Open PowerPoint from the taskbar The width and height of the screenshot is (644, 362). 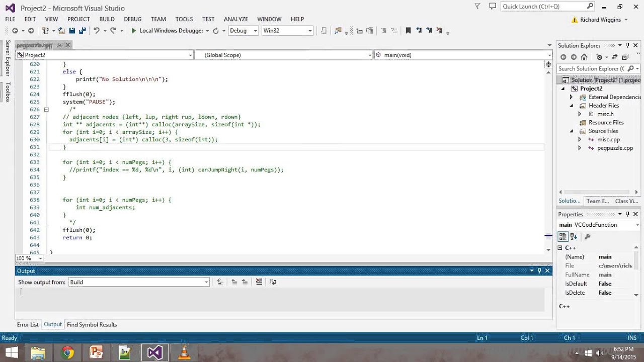point(96,352)
